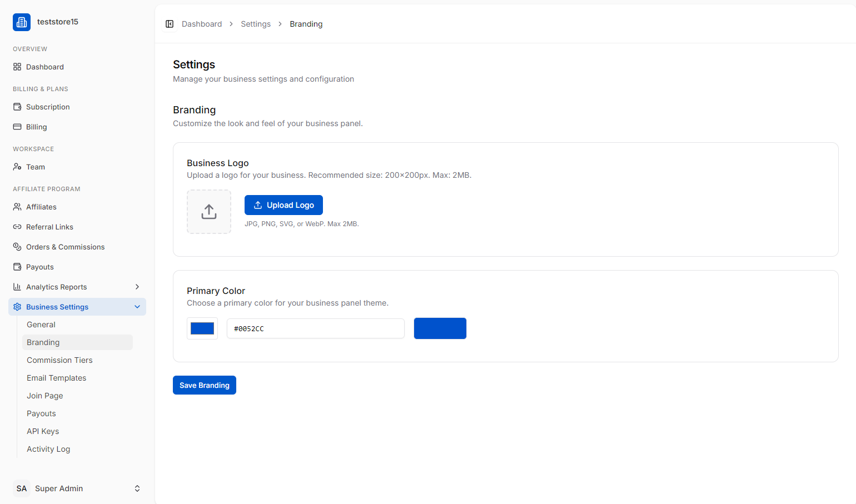Click the #0052CC hex color field
856x504 pixels.
[316, 328]
